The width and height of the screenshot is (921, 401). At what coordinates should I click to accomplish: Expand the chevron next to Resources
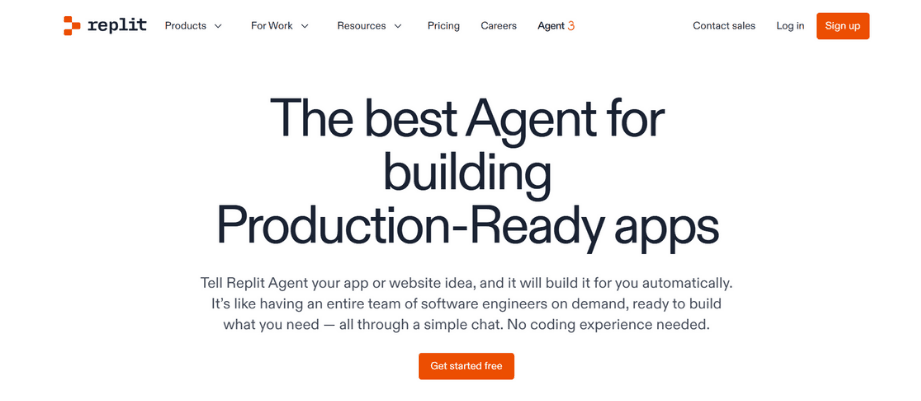click(398, 26)
